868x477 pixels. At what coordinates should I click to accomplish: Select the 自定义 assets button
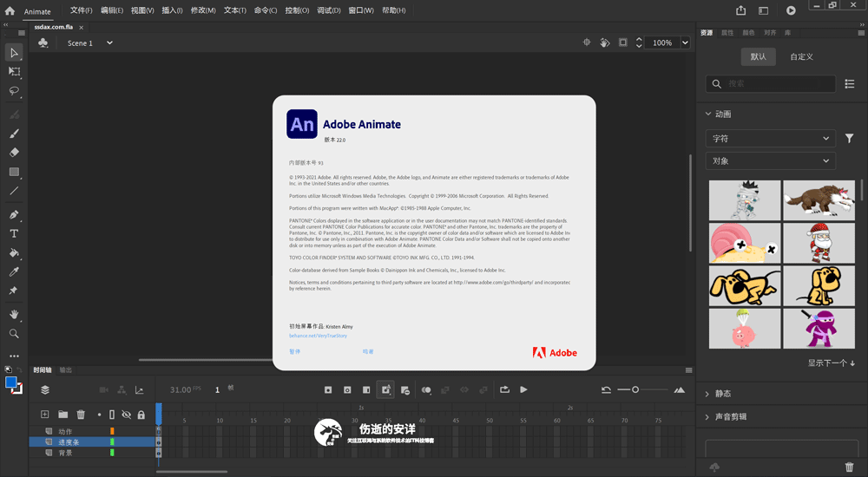pos(801,56)
